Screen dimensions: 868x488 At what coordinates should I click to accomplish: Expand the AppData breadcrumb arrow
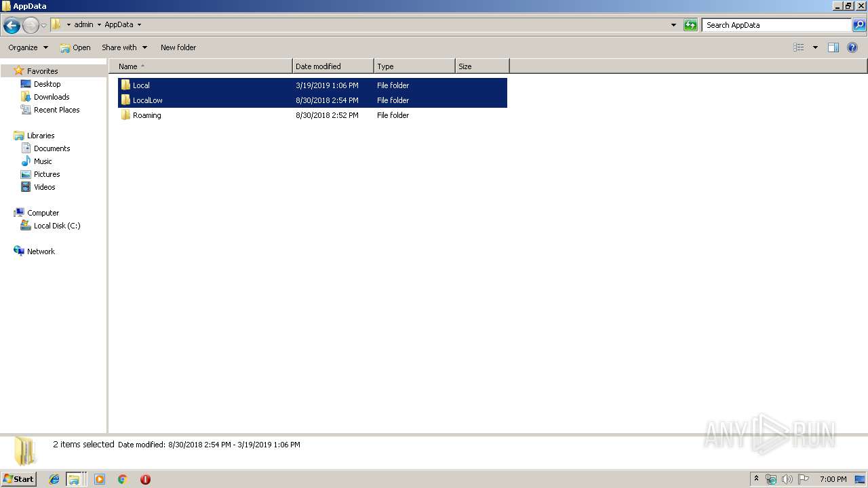(x=139, y=24)
